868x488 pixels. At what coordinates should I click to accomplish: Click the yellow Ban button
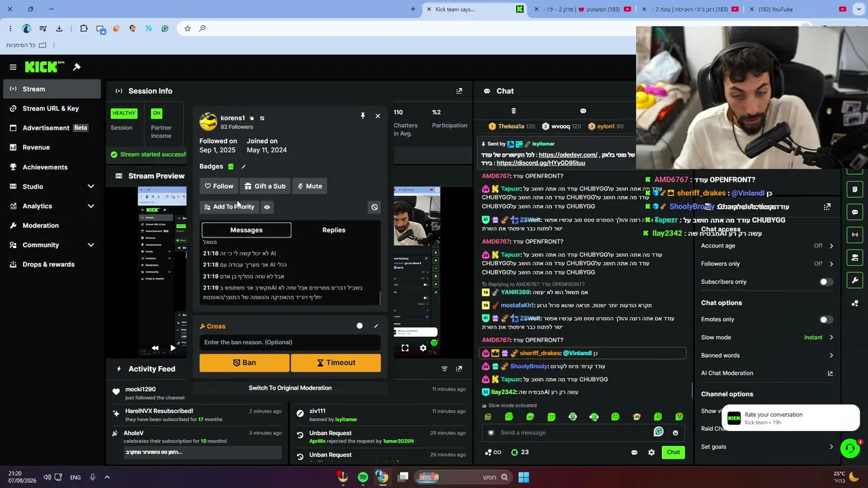(x=244, y=363)
